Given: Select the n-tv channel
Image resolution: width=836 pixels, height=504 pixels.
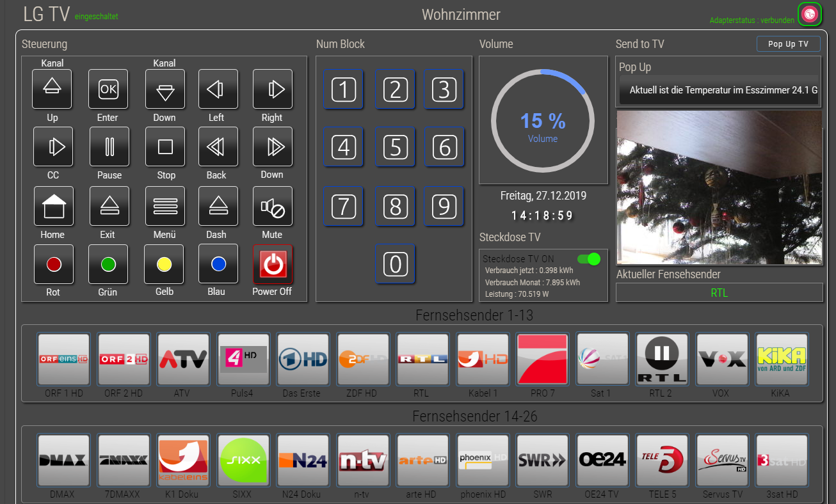Looking at the screenshot, I should [363, 461].
